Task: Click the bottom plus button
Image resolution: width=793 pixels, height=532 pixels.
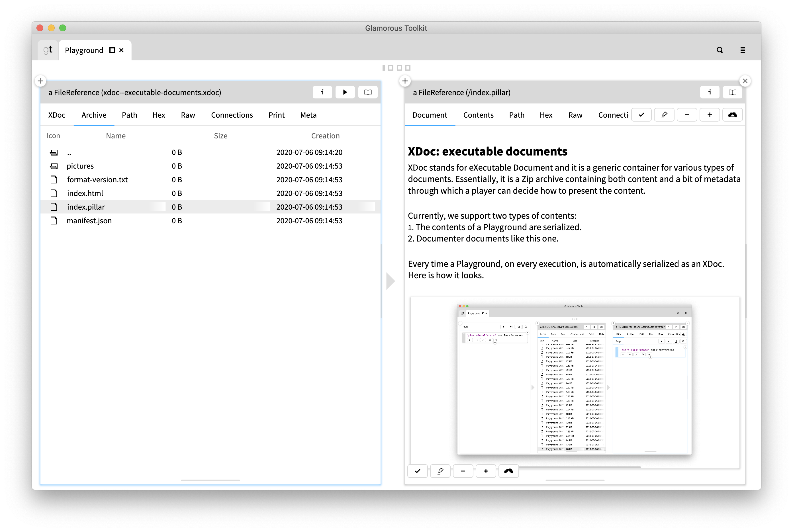Action: point(486,471)
